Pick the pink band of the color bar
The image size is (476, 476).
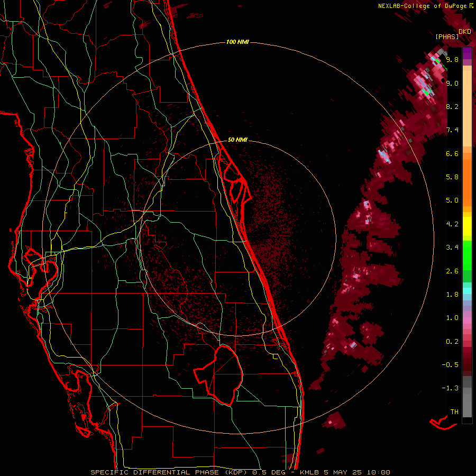(467, 321)
